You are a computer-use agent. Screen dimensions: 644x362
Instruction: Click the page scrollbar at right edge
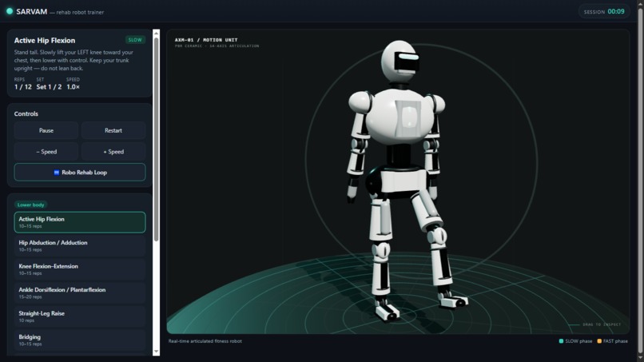coord(640,181)
